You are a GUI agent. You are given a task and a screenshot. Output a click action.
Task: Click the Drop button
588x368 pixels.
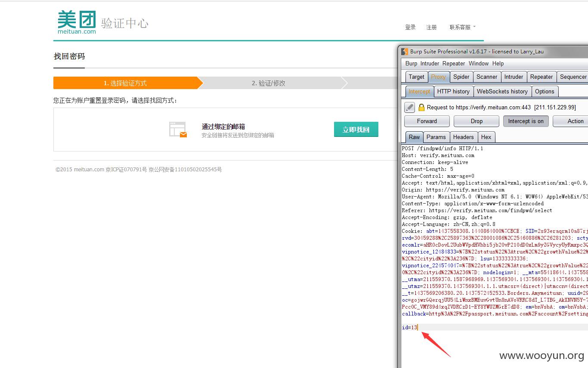point(477,121)
